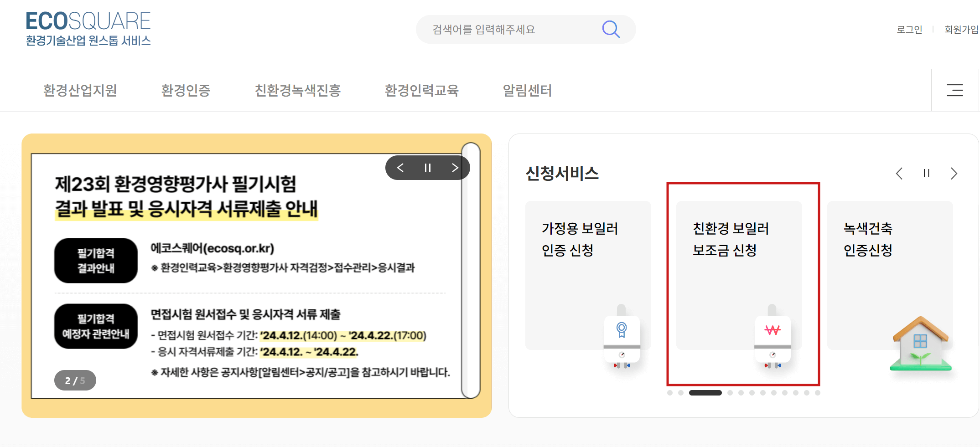The width and height of the screenshot is (980, 447).
Task: Open the 환경인력교육 menu
Action: tap(422, 90)
